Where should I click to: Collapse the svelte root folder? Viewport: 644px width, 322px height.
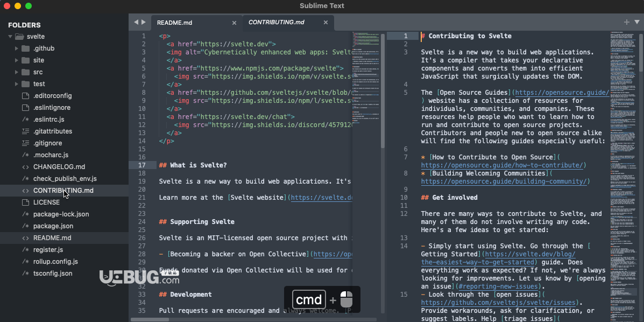click(10, 37)
